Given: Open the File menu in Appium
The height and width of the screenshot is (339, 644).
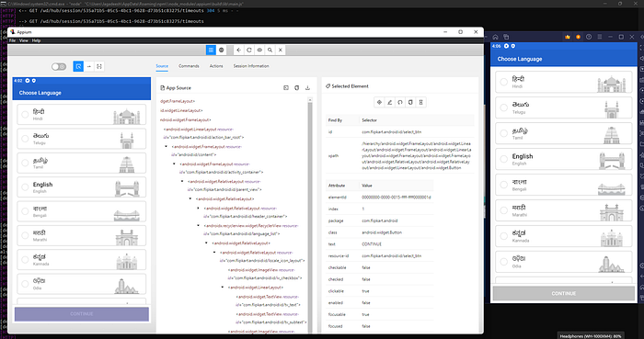Looking at the screenshot, I should [12, 40].
